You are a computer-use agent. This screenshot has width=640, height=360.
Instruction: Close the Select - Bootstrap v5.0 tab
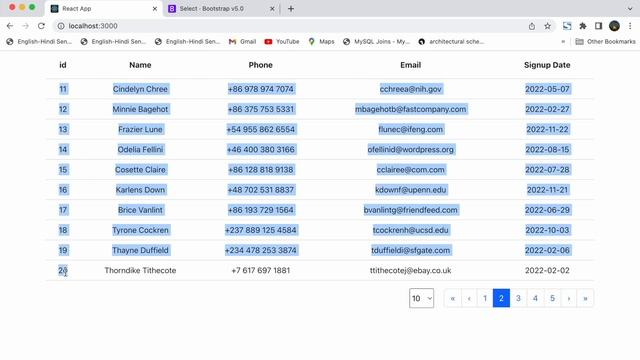272,9
